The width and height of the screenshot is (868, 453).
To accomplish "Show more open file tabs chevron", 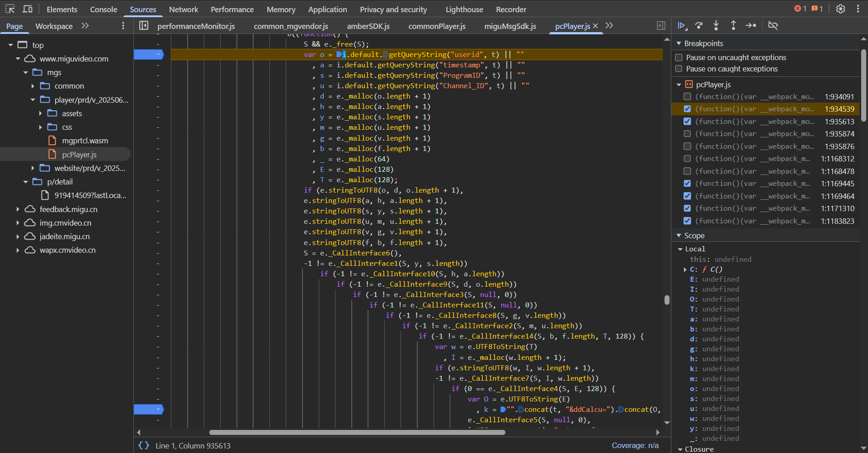I will [609, 26].
